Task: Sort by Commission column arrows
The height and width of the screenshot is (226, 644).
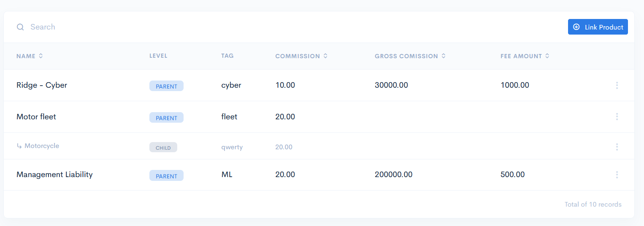Action: tap(325, 56)
